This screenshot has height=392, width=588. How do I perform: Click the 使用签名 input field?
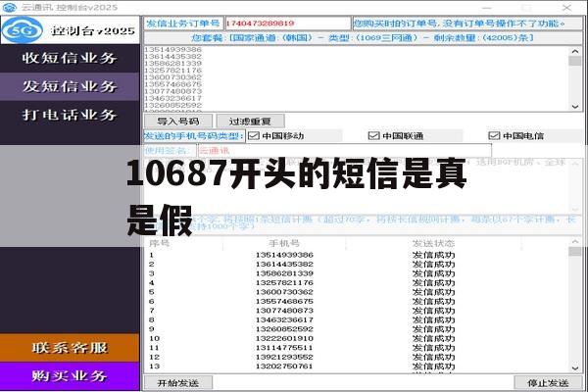point(345,151)
